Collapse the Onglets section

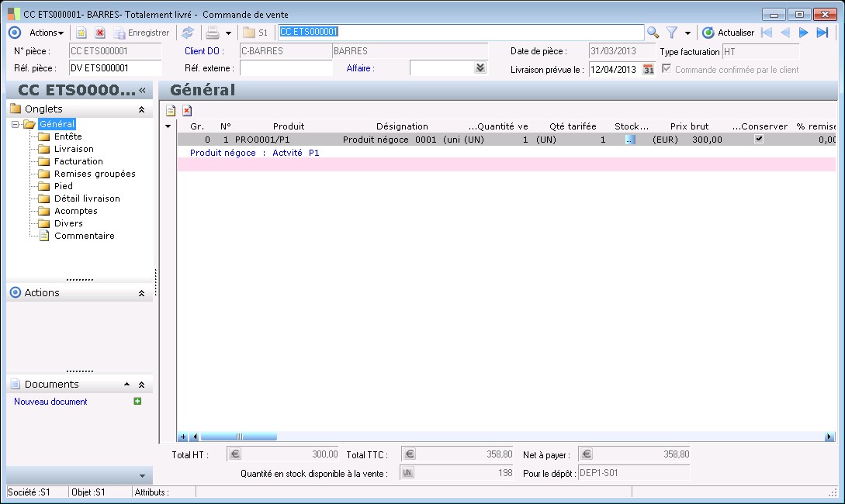coord(141,109)
